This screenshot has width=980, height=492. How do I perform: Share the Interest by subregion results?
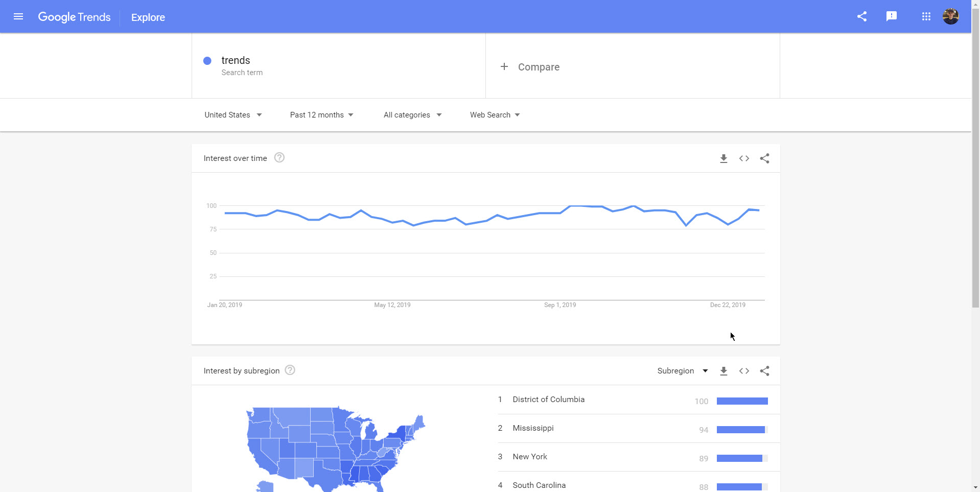click(764, 371)
